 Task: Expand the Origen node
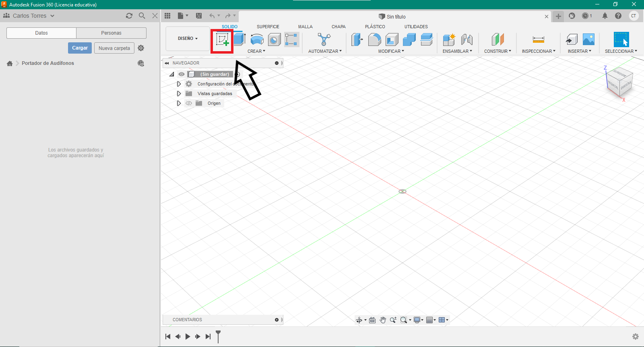point(179,103)
